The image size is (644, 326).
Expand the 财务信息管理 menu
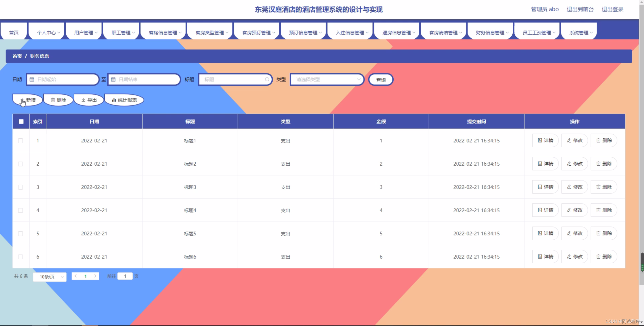click(490, 33)
